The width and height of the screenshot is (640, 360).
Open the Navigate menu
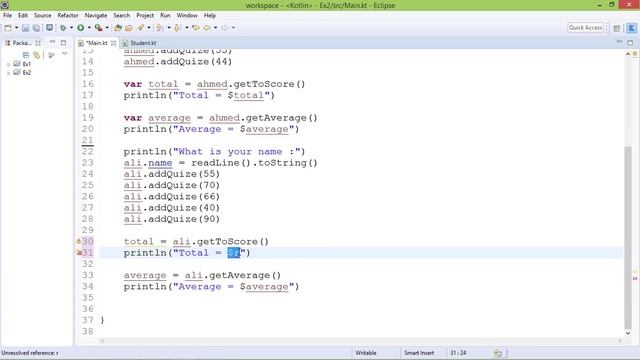(x=96, y=15)
